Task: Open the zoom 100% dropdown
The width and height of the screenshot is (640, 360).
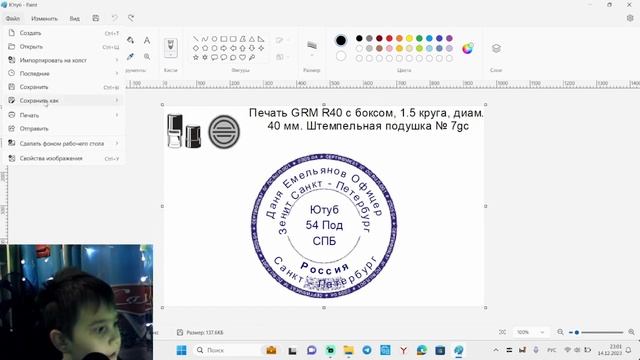Action: pyautogui.click(x=531, y=332)
